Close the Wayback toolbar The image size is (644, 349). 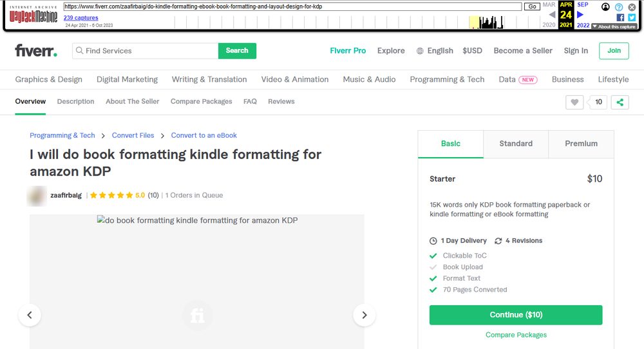(x=632, y=7)
